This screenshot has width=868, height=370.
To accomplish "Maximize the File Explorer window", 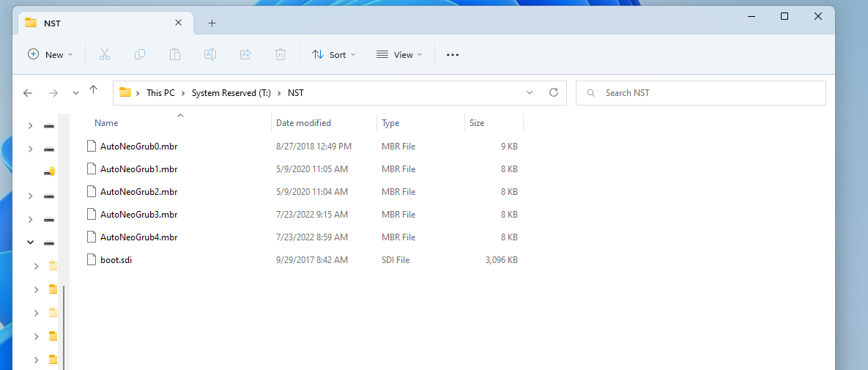I will pyautogui.click(x=784, y=17).
